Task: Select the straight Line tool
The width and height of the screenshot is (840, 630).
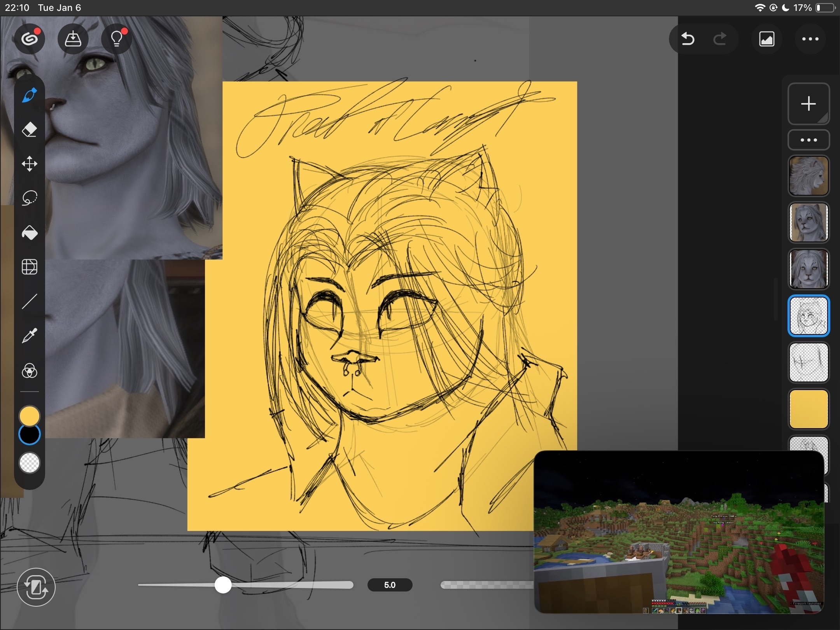Action: 30,301
